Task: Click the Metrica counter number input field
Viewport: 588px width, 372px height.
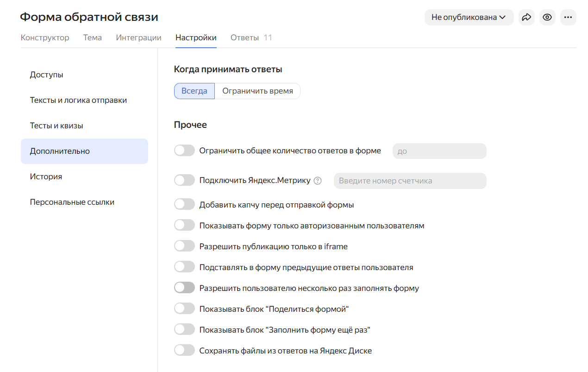Action: click(x=410, y=181)
